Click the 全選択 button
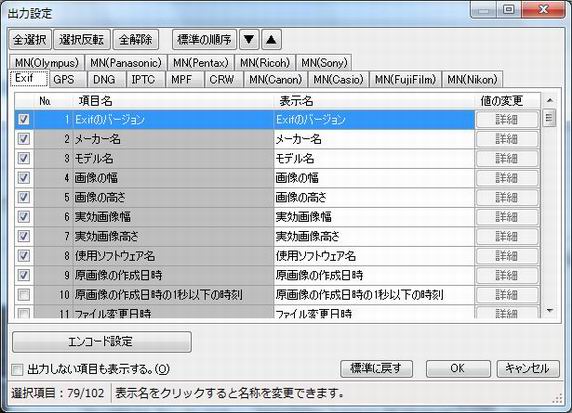Screen dimensions: 572x413 point(30,39)
